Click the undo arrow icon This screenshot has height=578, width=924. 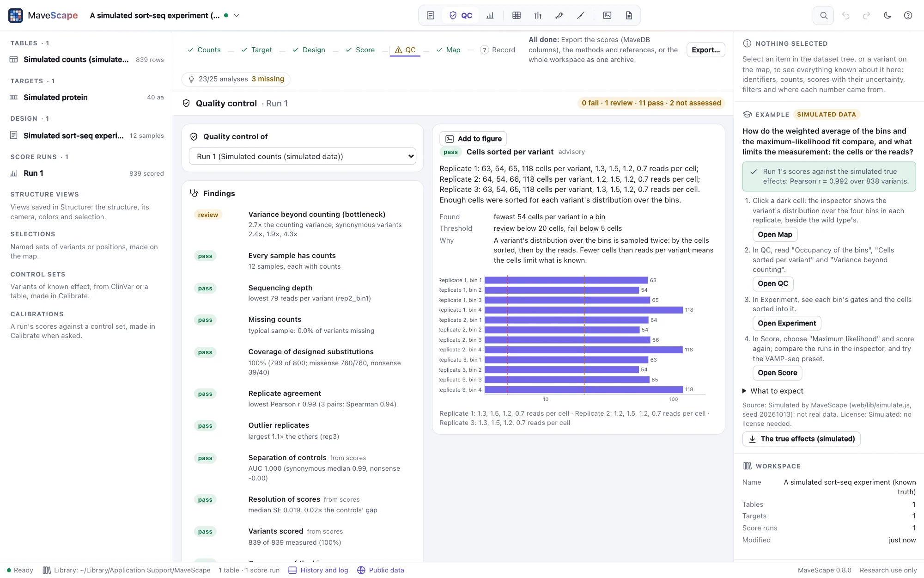(845, 15)
